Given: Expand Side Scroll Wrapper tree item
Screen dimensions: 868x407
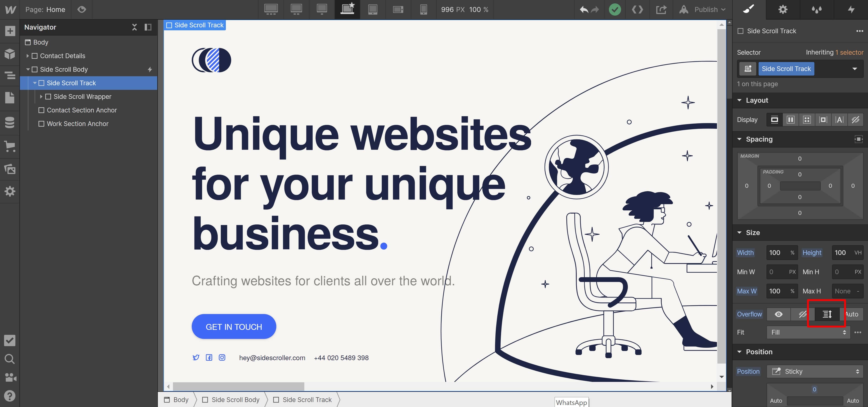Looking at the screenshot, I should 41,96.
